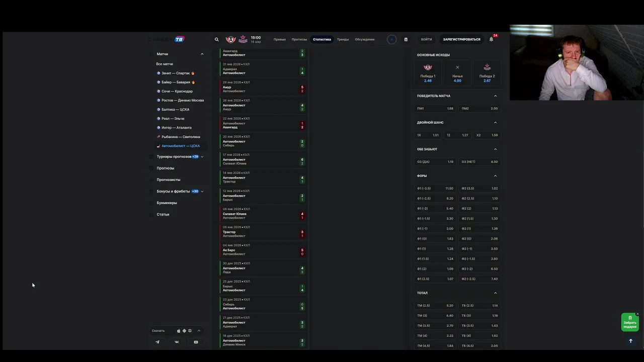Screen dimensions: 644x362
Task: Open the Telegram social link
Action: click(157, 342)
